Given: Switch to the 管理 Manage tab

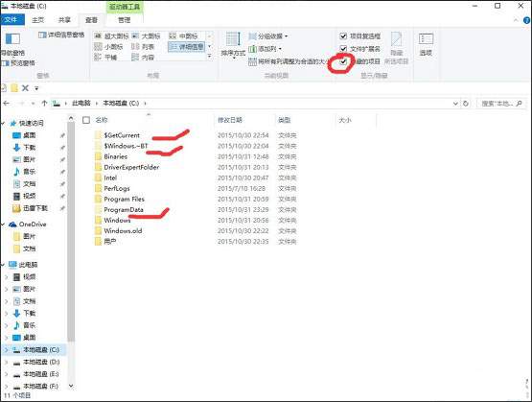Looking at the screenshot, I should [x=125, y=20].
